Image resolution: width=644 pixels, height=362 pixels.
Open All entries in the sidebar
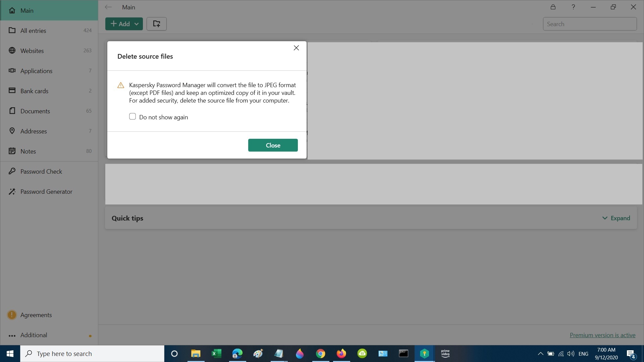point(49,31)
